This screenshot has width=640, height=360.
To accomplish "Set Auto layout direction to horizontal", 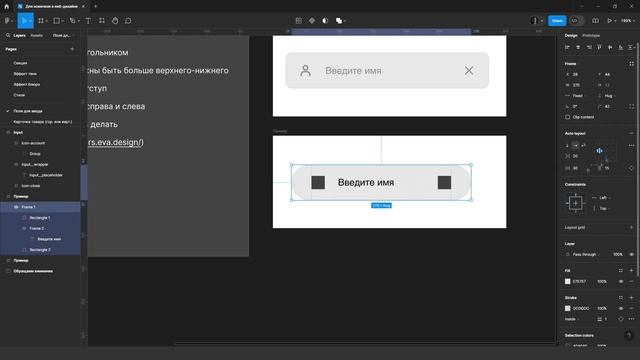I will click(x=575, y=145).
